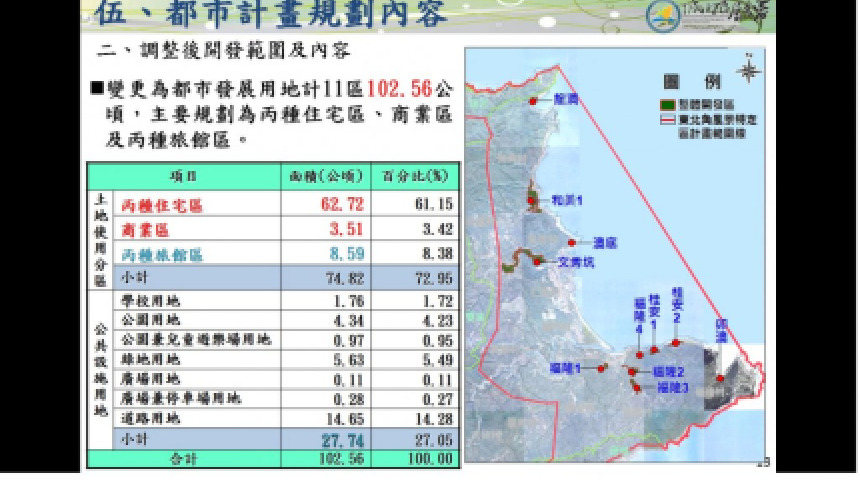
Task: Click the red marker for 文秀坑
Action: [x=538, y=261]
